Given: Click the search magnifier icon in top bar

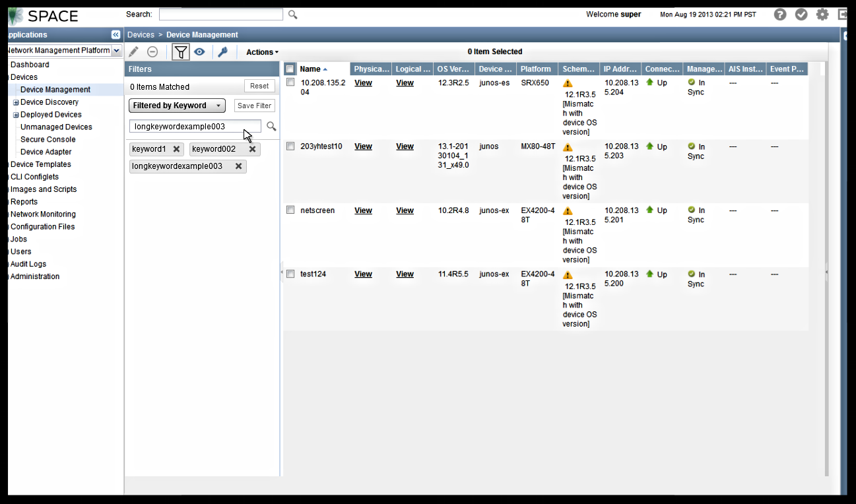Looking at the screenshot, I should coord(293,15).
